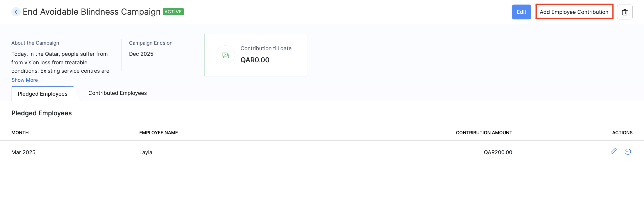The image size is (644, 210).
Task: Click the back arrow beside campaign title
Action: click(x=16, y=12)
